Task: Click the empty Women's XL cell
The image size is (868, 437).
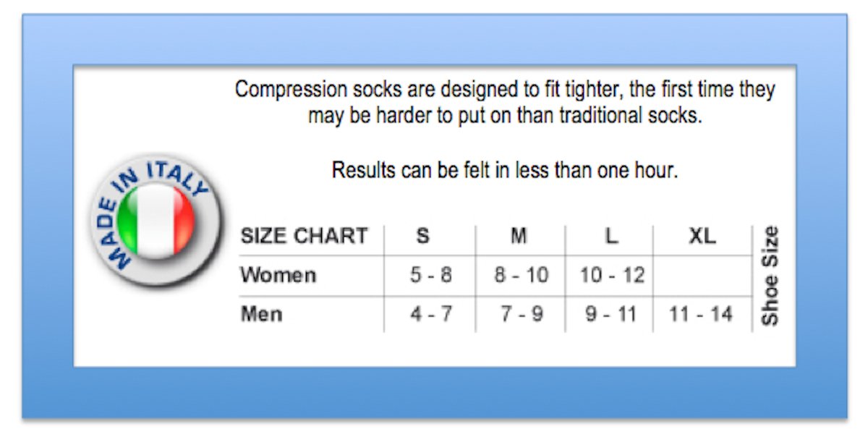Action: click(x=702, y=276)
